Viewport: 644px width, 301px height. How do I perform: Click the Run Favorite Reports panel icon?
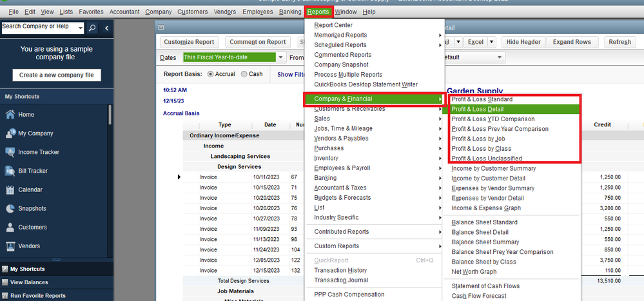point(5,295)
